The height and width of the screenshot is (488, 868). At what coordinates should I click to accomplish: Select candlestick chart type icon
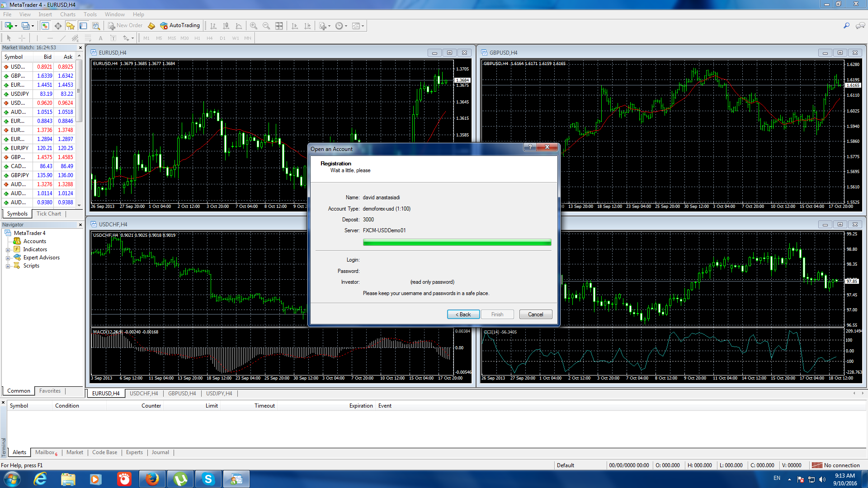(x=226, y=26)
